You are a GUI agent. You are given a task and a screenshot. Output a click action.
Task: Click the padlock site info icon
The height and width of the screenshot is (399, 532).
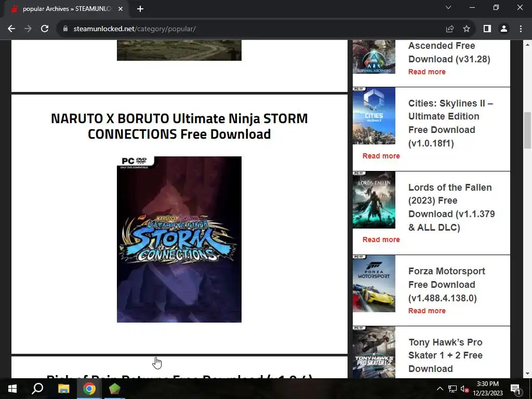(65, 29)
